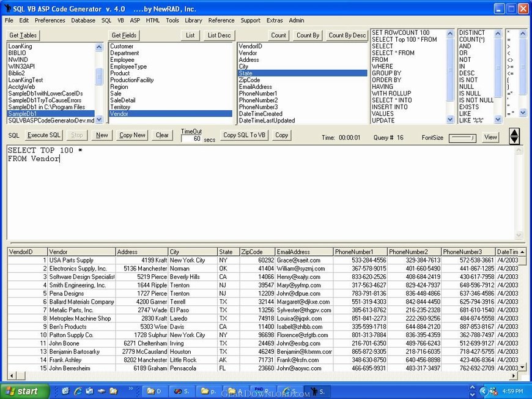Click the Get Tables button
The width and height of the screenshot is (532, 399).
[23, 35]
